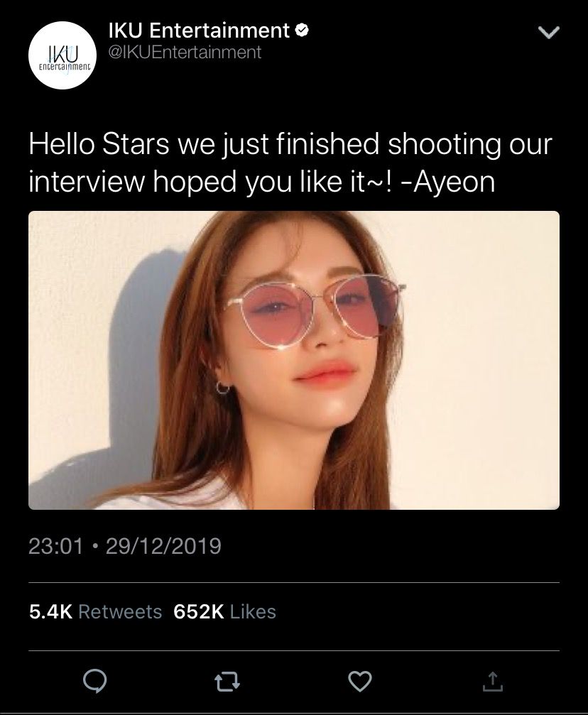
Task: Open the Retweets list label
Action: [120, 612]
